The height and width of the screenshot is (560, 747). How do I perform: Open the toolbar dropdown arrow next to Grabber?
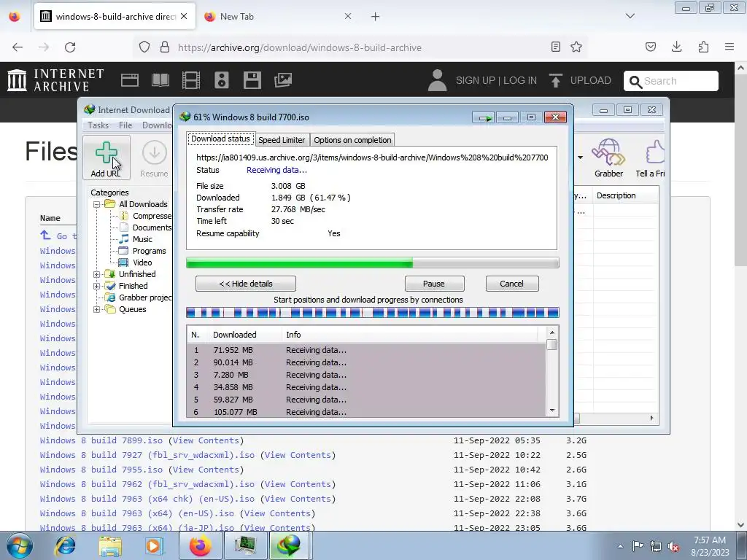click(580, 157)
